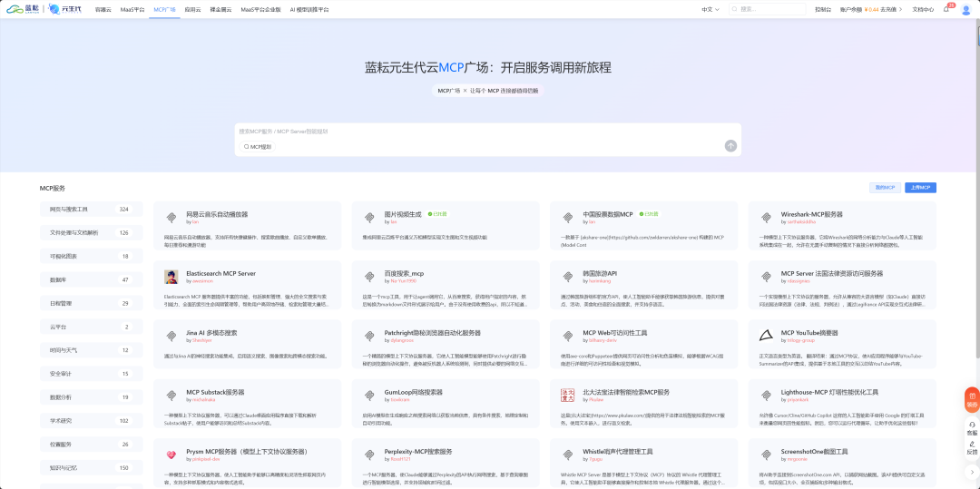Filter by 网页与搜索工具 category
980x489 pixels.
pos(92,210)
